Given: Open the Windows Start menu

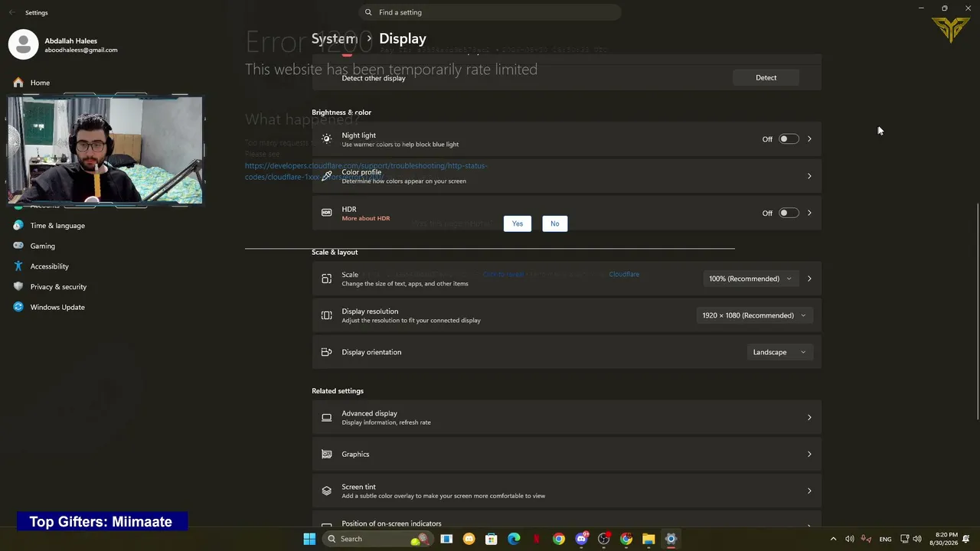Looking at the screenshot, I should pos(309,539).
